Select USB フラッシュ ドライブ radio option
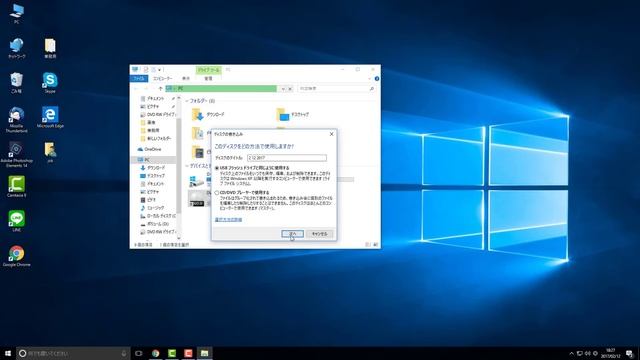 point(217,168)
